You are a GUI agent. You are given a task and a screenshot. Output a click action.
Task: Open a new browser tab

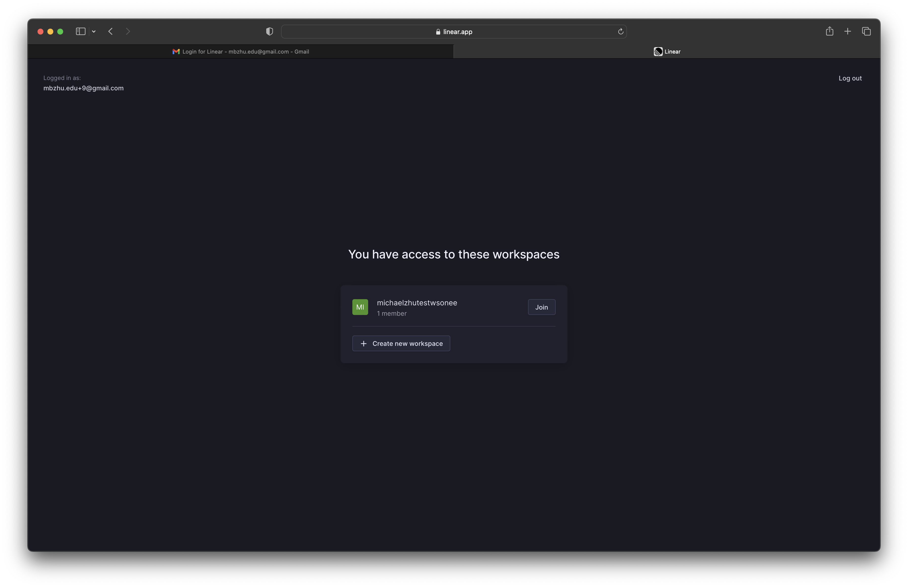pos(848,31)
